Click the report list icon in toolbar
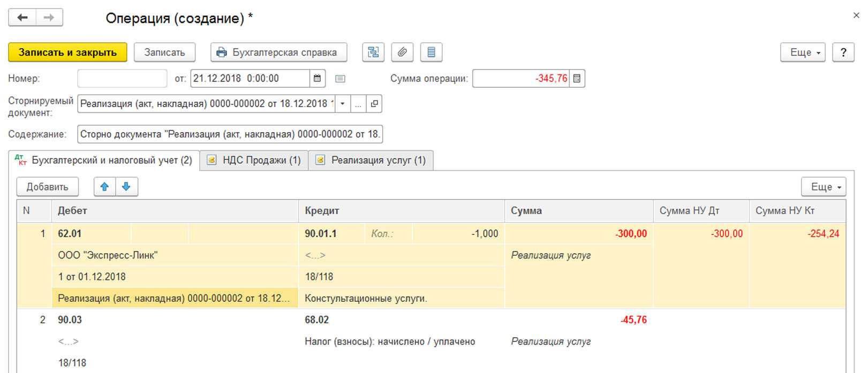868x373 pixels. click(x=431, y=52)
